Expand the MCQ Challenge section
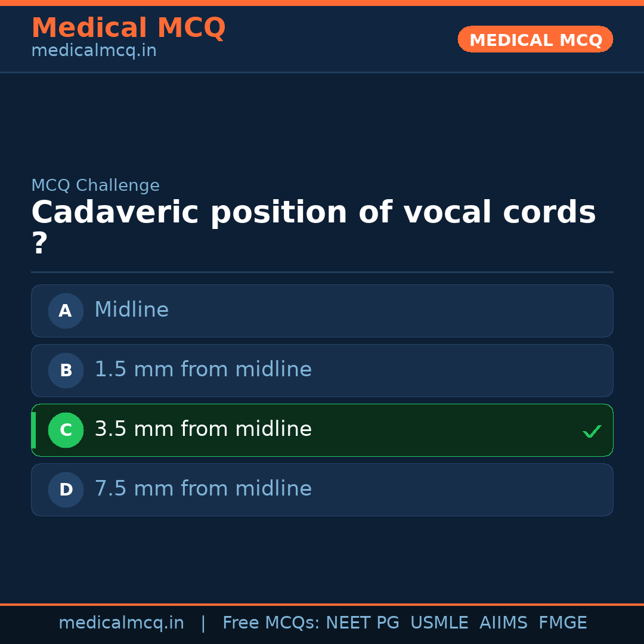 pyautogui.click(x=95, y=185)
